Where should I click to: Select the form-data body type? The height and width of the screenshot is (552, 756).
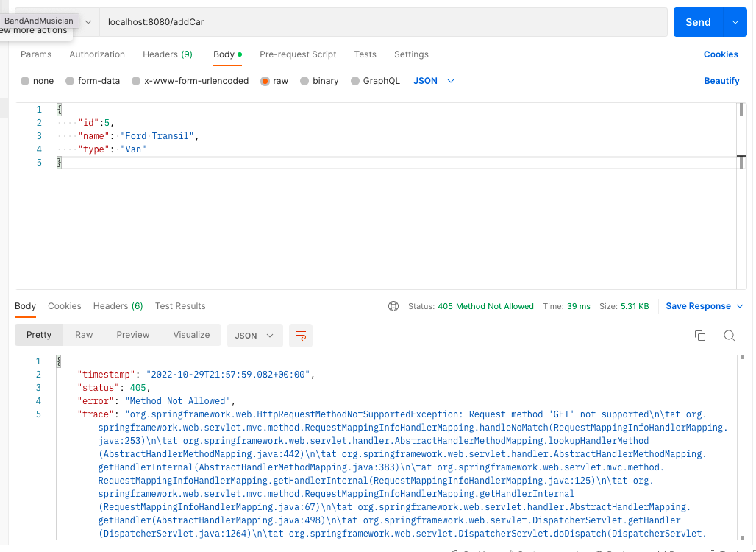point(93,81)
